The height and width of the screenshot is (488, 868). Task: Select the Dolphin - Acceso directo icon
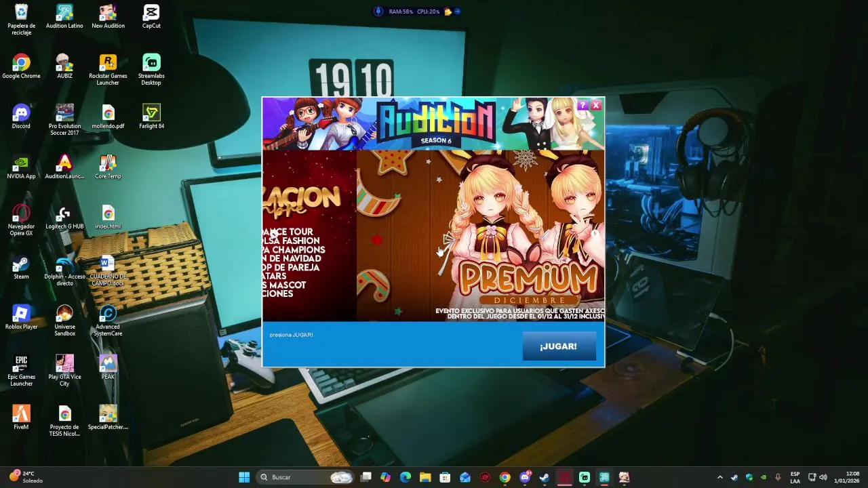point(64,270)
